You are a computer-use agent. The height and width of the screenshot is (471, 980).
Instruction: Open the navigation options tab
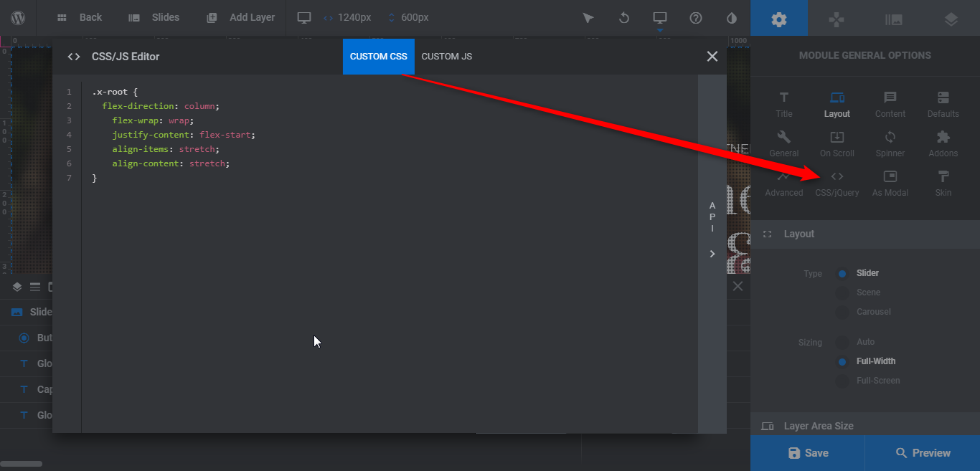tap(837, 18)
